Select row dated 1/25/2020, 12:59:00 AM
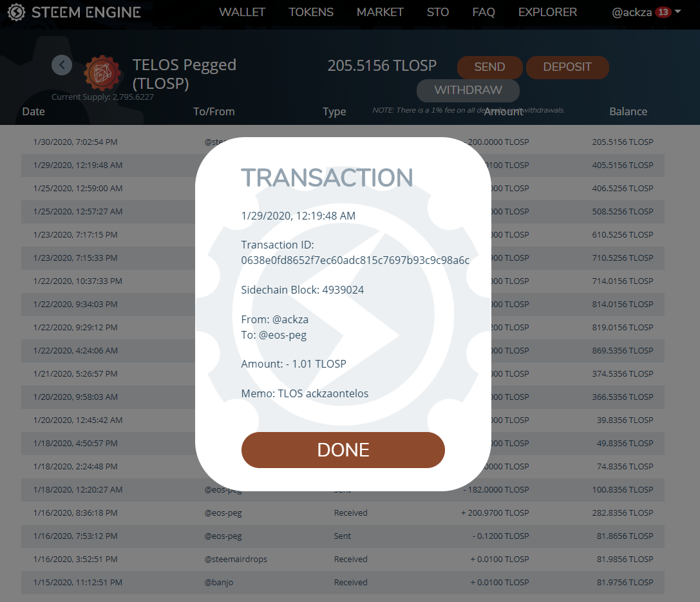This screenshot has width=700, height=602. pyautogui.click(x=343, y=188)
